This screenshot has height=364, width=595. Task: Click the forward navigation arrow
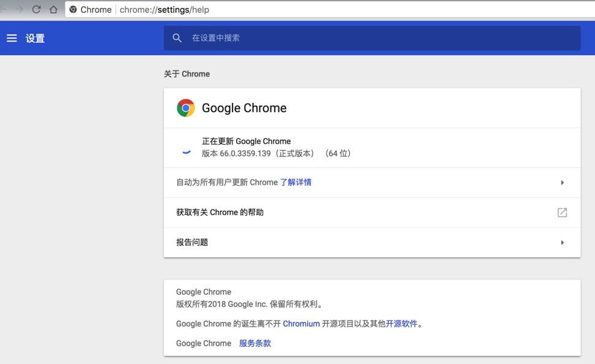pos(19,10)
